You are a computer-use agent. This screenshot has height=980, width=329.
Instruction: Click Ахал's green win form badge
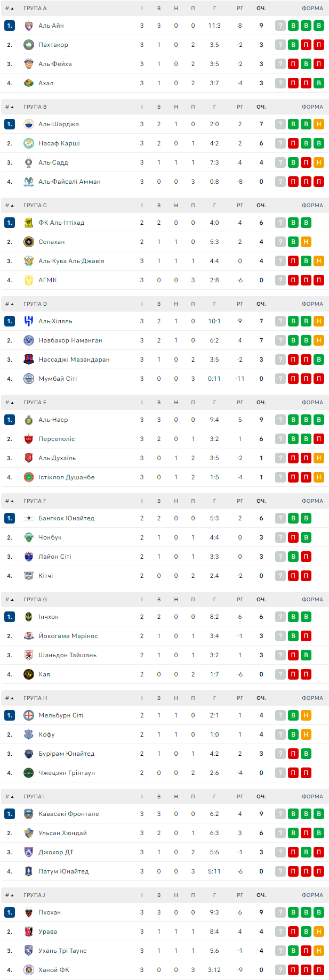(x=319, y=83)
